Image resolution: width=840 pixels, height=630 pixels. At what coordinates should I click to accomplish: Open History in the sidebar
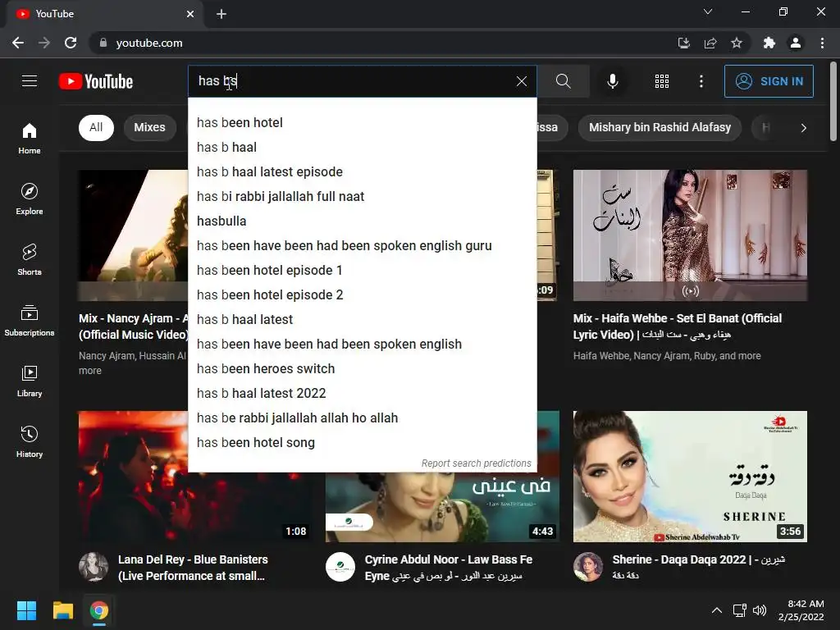tap(30, 441)
